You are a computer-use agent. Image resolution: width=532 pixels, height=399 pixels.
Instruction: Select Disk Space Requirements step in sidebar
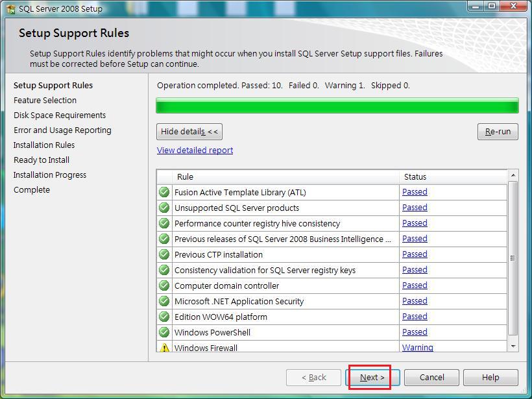click(x=60, y=115)
